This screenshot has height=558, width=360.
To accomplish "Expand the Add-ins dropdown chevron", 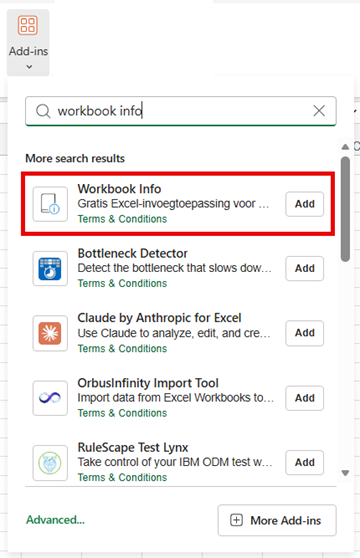I will 29,67.
